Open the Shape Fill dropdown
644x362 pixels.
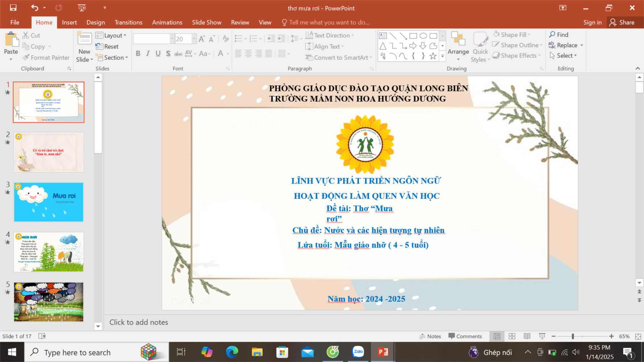click(x=512, y=35)
